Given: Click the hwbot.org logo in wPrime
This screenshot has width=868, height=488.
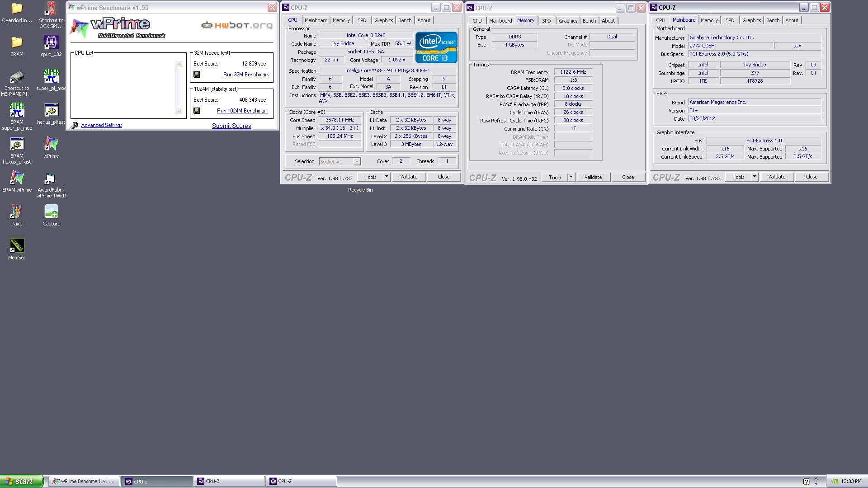Looking at the screenshot, I should click(236, 25).
